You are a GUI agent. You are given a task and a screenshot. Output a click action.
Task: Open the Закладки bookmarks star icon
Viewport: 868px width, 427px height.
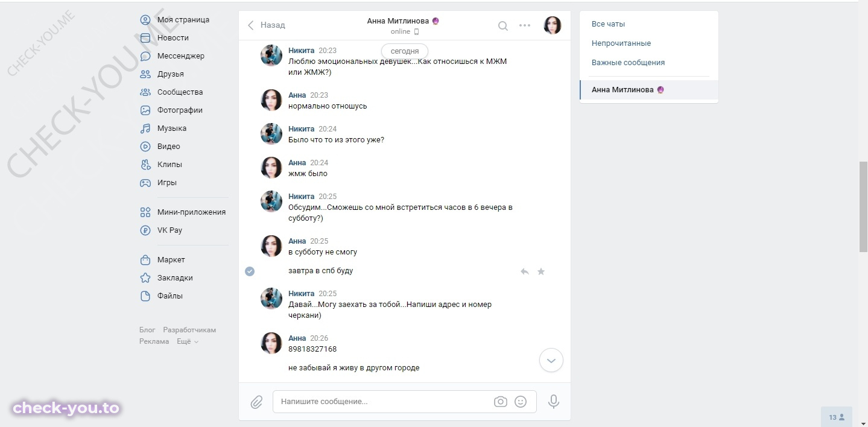point(145,278)
